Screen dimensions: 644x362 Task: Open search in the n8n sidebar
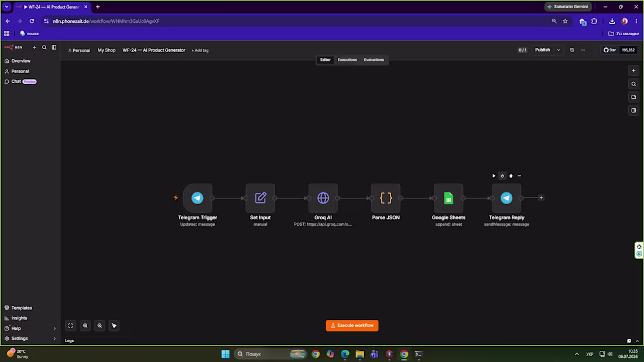(44, 47)
